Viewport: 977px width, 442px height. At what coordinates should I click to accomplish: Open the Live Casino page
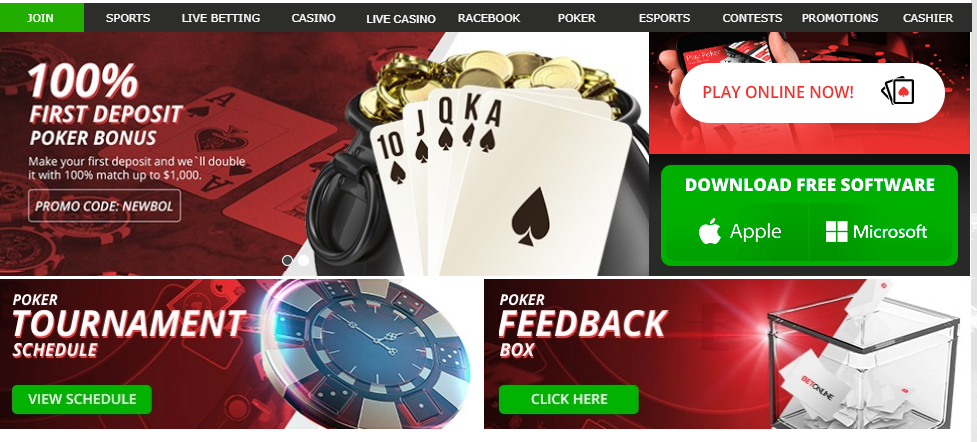click(x=401, y=19)
